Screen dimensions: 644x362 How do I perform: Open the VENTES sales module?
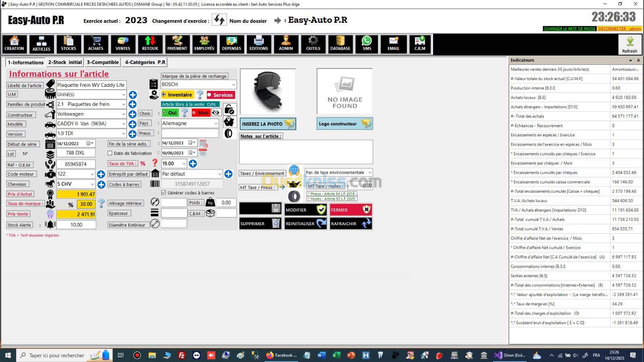pos(123,44)
